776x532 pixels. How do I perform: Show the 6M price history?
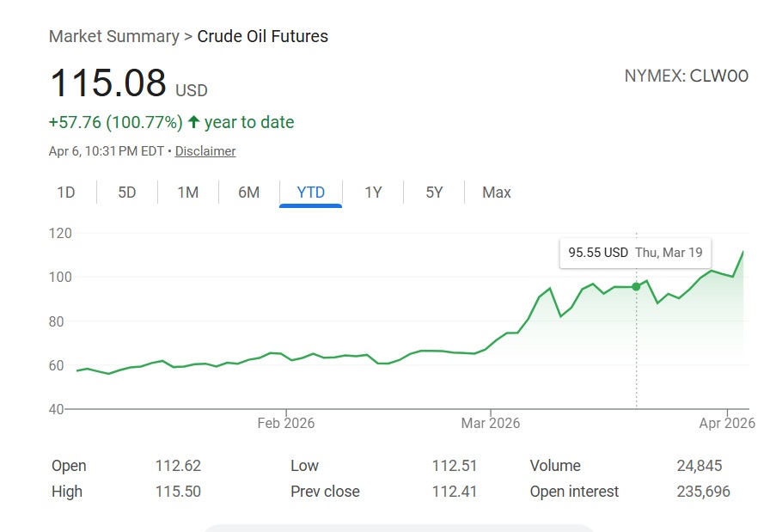point(249,193)
